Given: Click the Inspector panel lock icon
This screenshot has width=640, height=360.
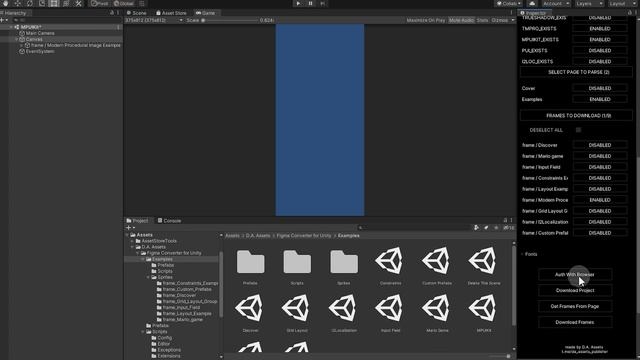Looking at the screenshot, I should 629,13.
